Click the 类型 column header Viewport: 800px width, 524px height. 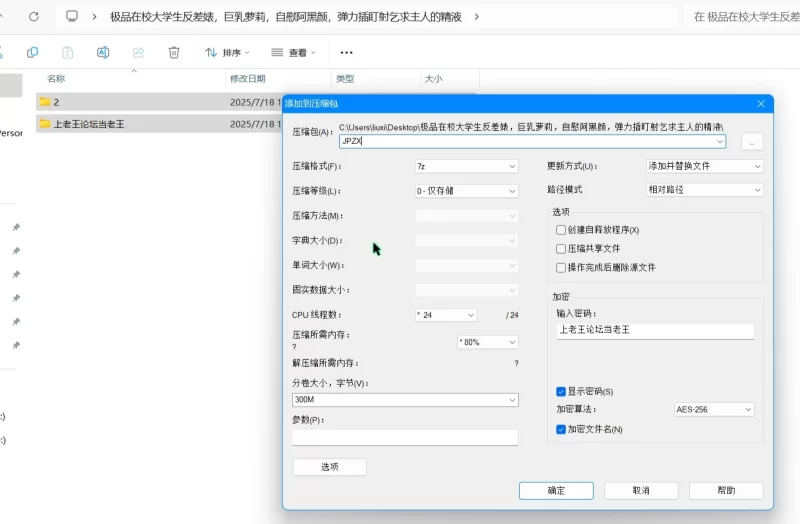tap(345, 79)
